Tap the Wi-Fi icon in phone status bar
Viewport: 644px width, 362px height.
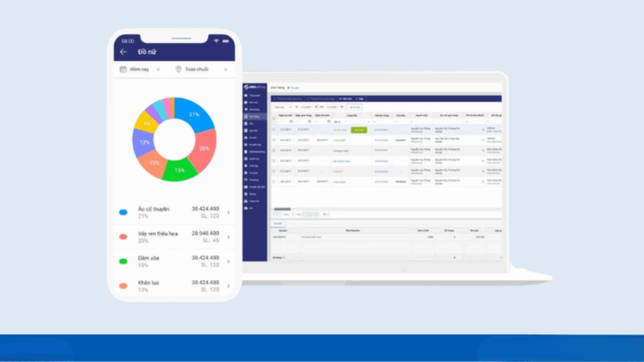216,41
